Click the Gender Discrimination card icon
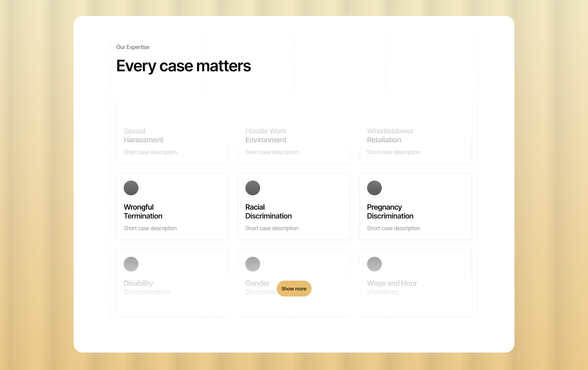The height and width of the screenshot is (370, 588). tap(253, 264)
